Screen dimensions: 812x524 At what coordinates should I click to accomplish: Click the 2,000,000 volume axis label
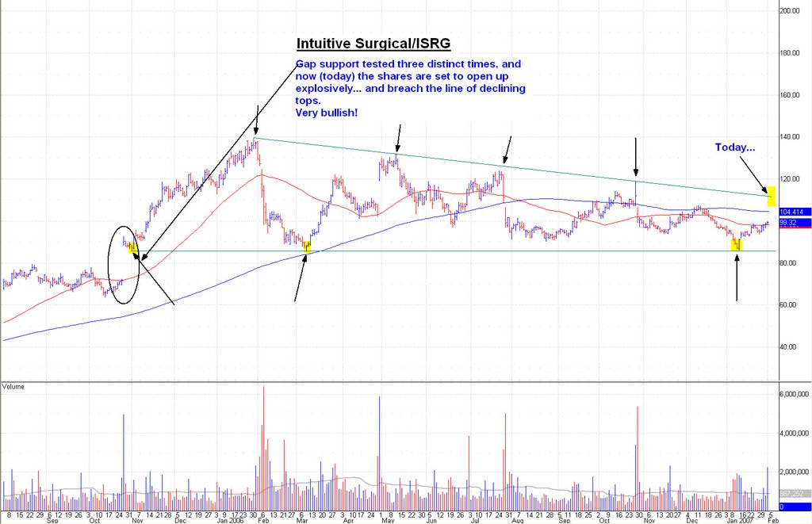[795, 472]
